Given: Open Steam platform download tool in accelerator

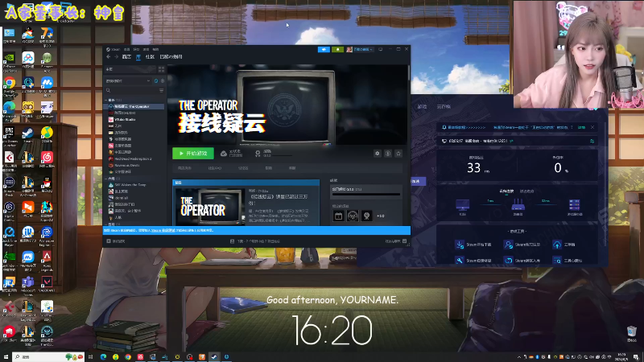Looking at the screenshot, I should [473, 245].
